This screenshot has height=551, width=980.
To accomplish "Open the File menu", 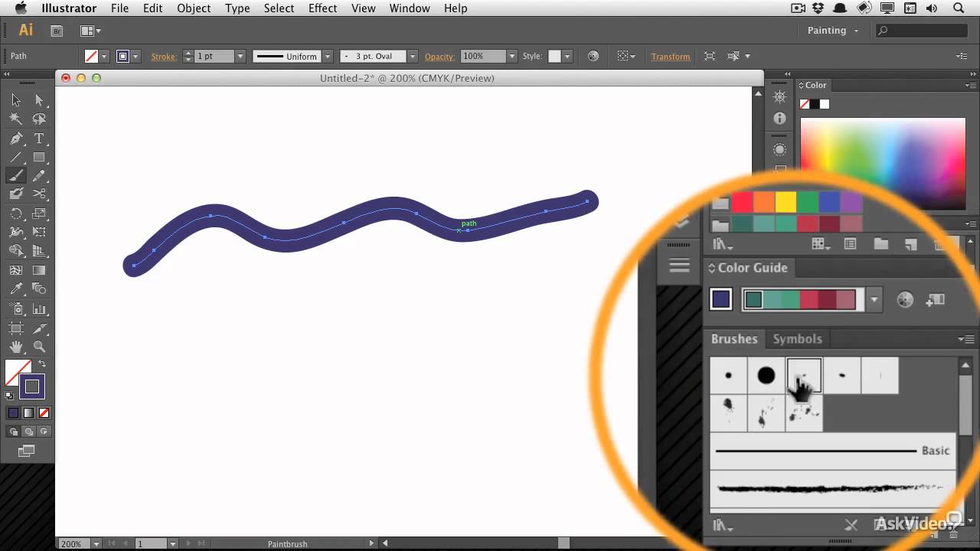I will (119, 8).
